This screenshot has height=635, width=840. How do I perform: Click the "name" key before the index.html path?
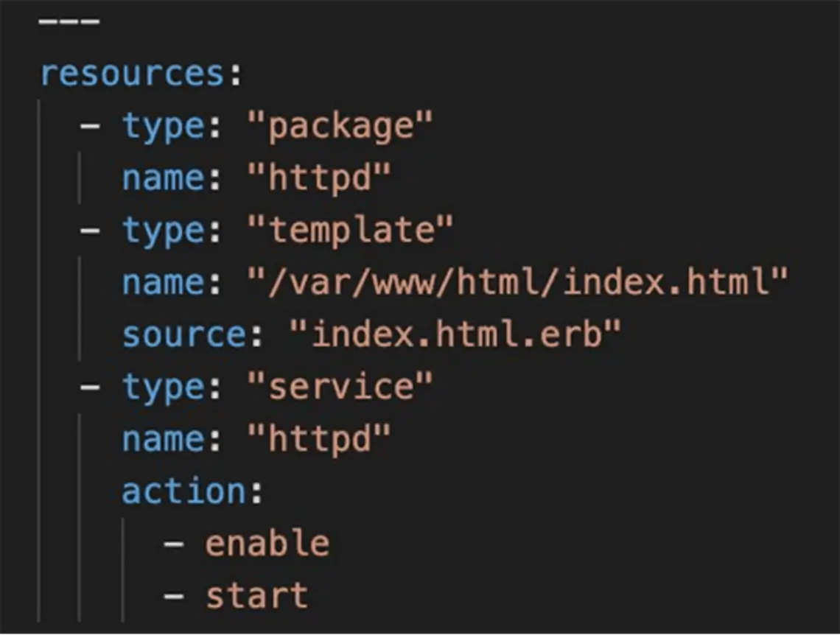[x=164, y=283]
